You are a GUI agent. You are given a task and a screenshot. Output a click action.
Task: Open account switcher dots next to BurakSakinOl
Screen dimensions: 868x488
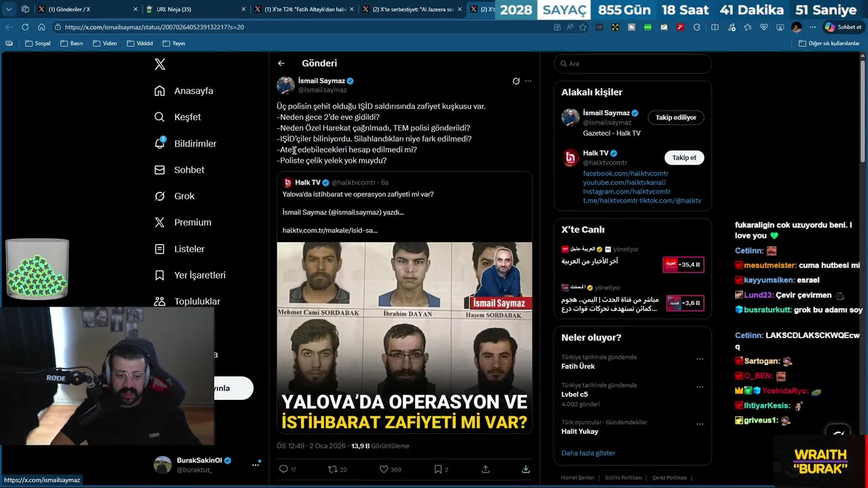(256, 464)
